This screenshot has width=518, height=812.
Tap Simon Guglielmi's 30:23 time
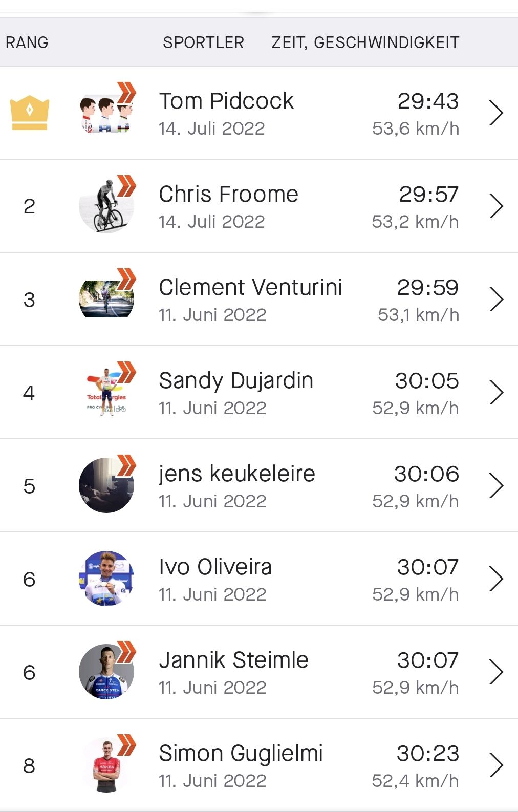pos(427,754)
